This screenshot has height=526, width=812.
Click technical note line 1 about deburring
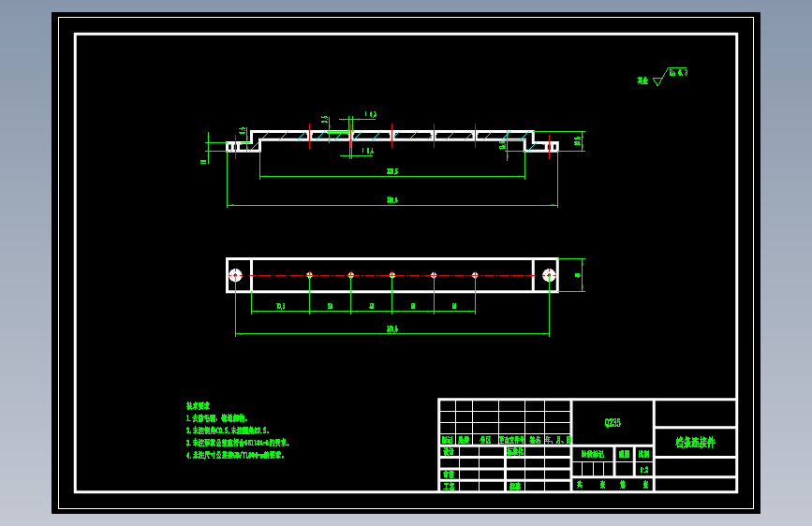[217, 417]
